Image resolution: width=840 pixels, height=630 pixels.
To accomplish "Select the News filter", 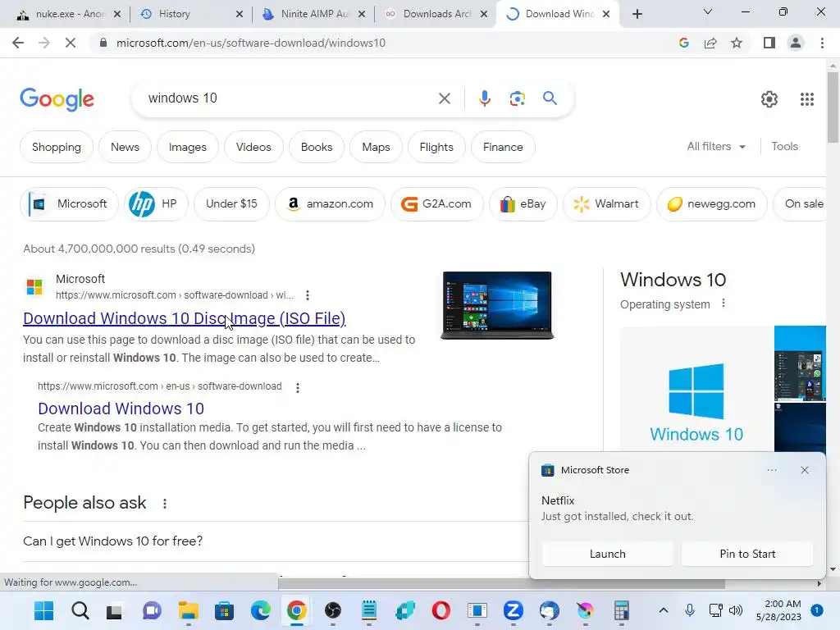I will coord(125,148).
